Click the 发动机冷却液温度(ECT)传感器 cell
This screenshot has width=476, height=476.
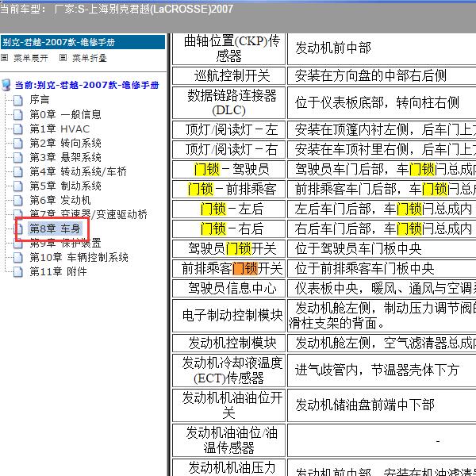click(x=229, y=370)
